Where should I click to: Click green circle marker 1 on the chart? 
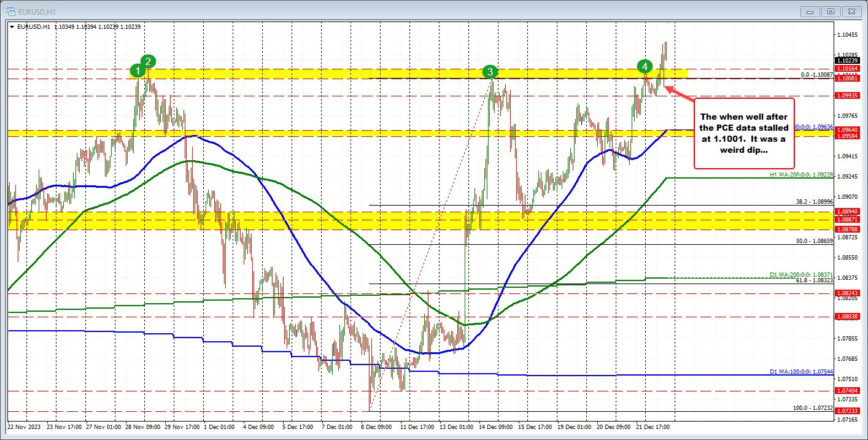point(138,71)
